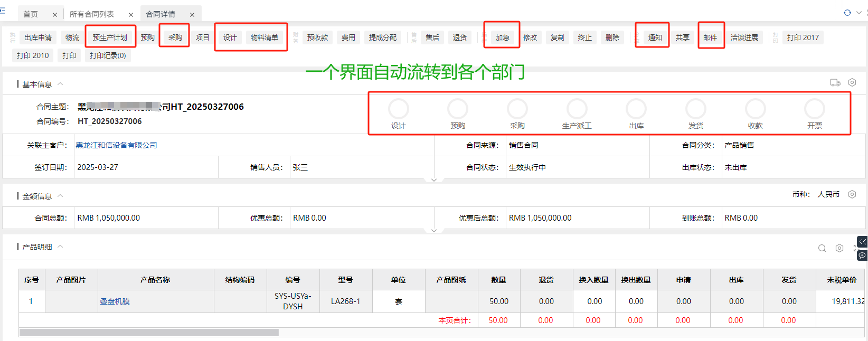
Task: Click the 收款 workflow step circle
Action: click(x=756, y=109)
